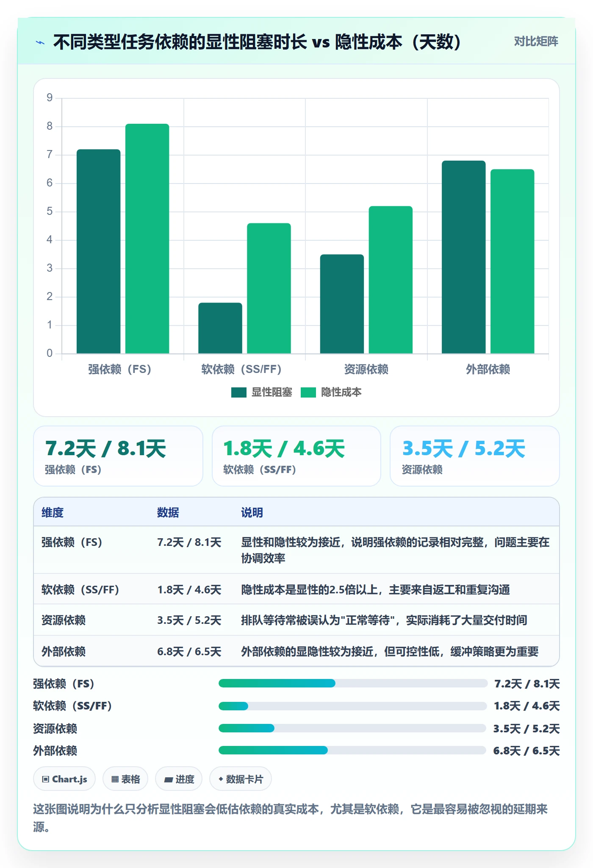The width and height of the screenshot is (593, 868).
Task: Click the 对比矩阵 label in header
Action: point(536,42)
